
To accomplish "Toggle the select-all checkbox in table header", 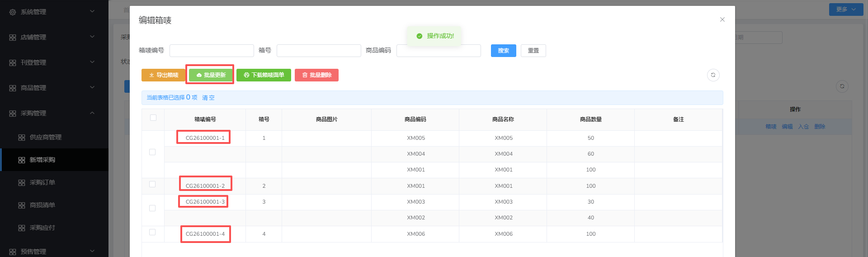I will (x=153, y=118).
